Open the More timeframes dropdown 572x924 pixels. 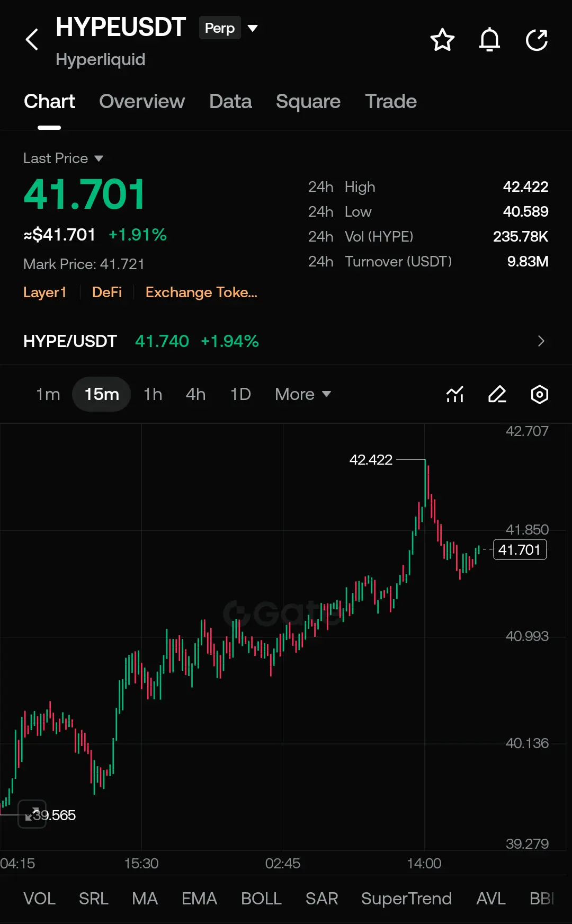coord(303,394)
